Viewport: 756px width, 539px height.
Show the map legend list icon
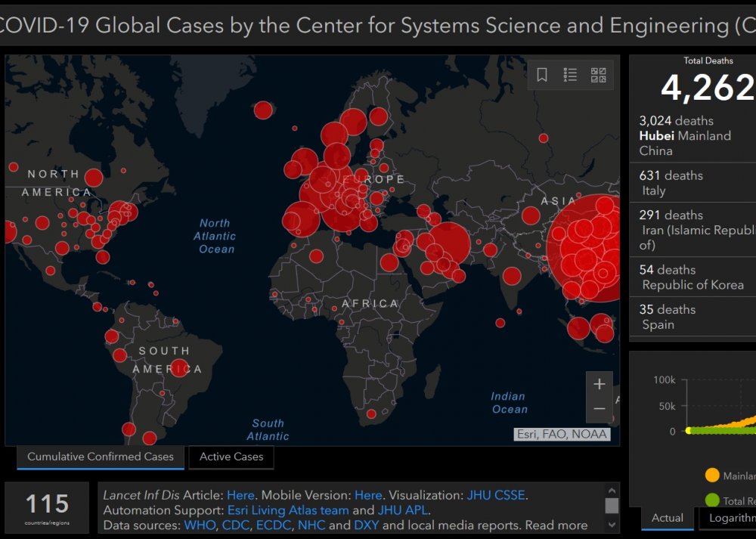(570, 75)
